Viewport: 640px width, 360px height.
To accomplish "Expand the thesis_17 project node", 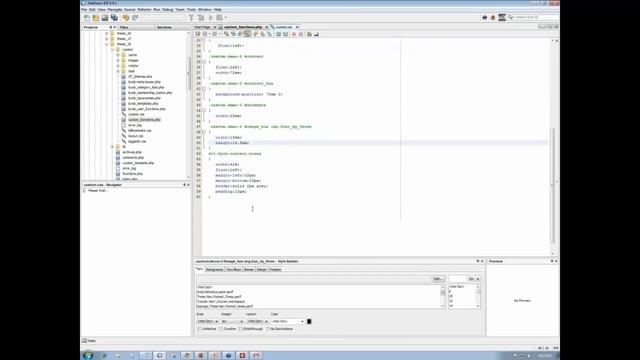I will pos(107,39).
